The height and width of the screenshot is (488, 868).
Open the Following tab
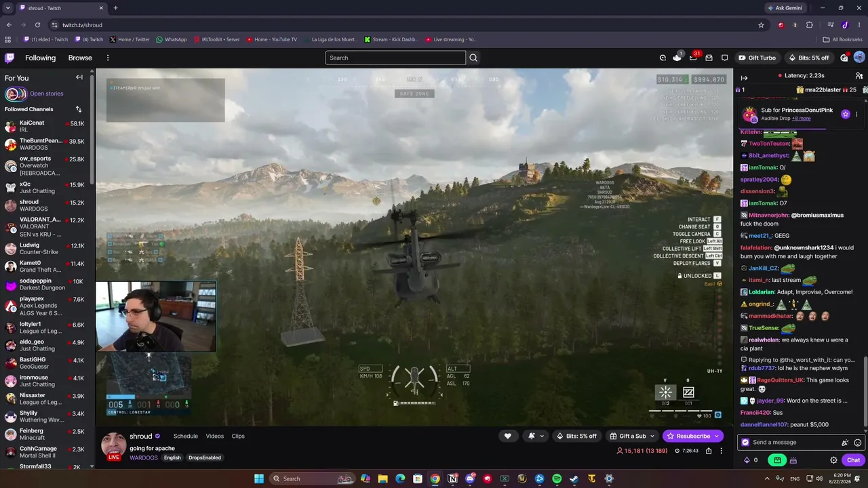pyautogui.click(x=41, y=58)
